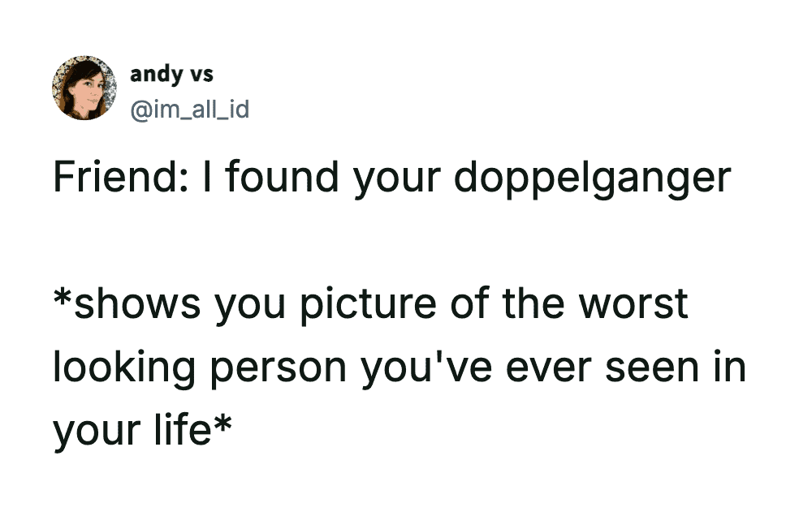Click the @im_all_id handle
Viewport: 812px width, 516px height.
(x=189, y=108)
